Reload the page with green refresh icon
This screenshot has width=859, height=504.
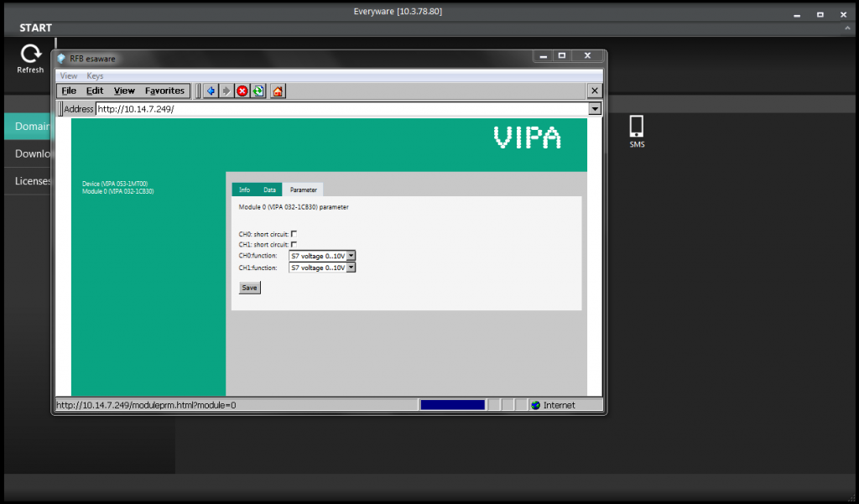pos(258,91)
